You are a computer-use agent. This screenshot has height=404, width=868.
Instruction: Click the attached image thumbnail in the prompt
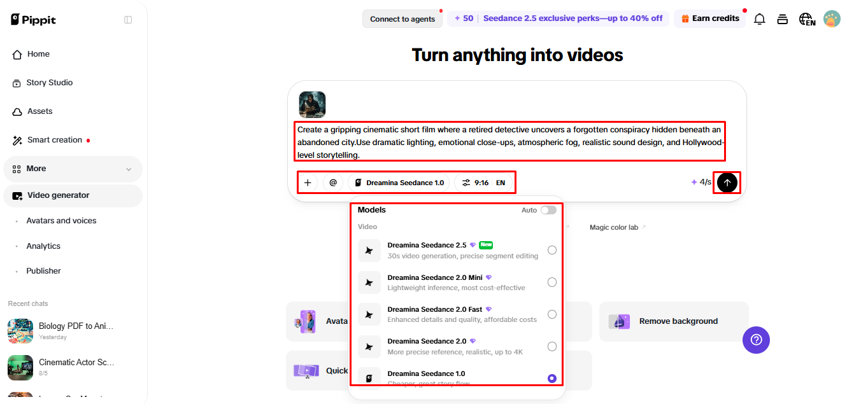[312, 105]
